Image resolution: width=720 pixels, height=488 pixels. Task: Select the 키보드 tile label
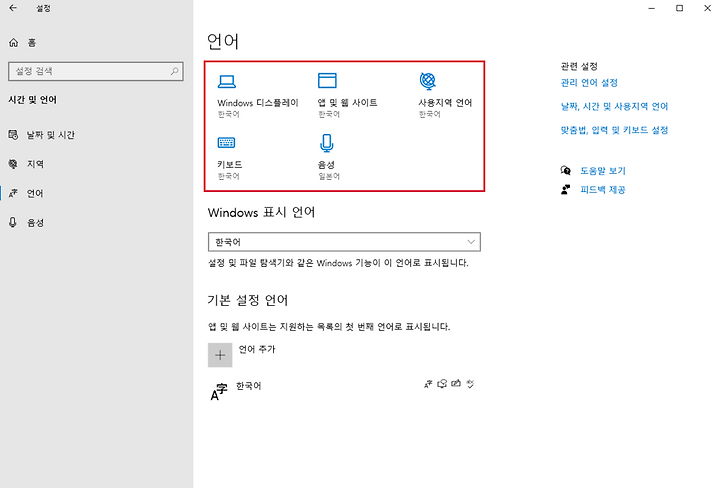[x=230, y=164]
